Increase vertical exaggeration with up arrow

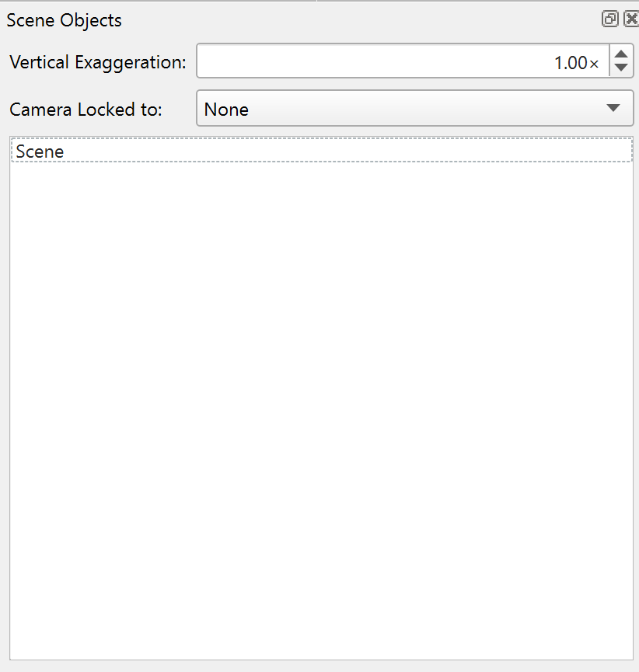tap(620, 54)
